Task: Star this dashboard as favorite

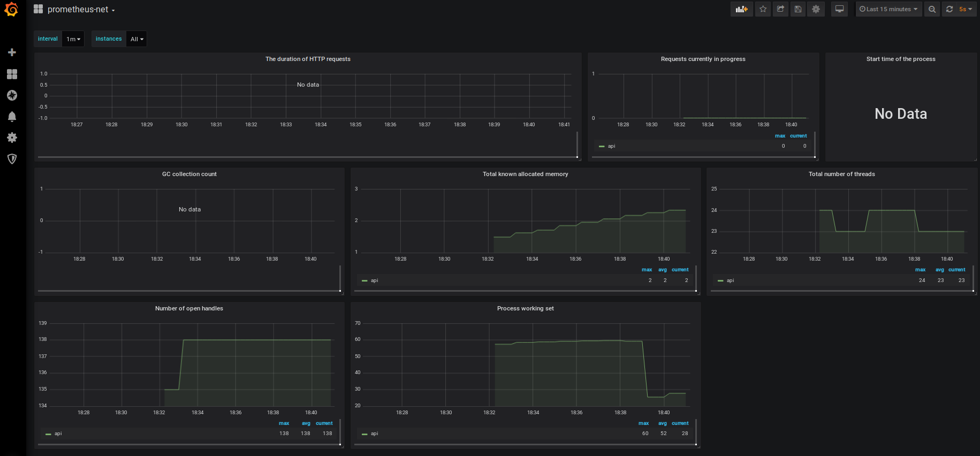Action: point(763,9)
